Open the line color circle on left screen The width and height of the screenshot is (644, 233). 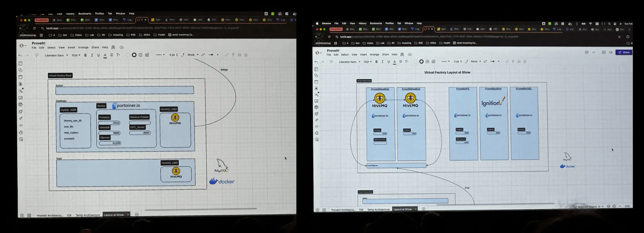point(134,55)
